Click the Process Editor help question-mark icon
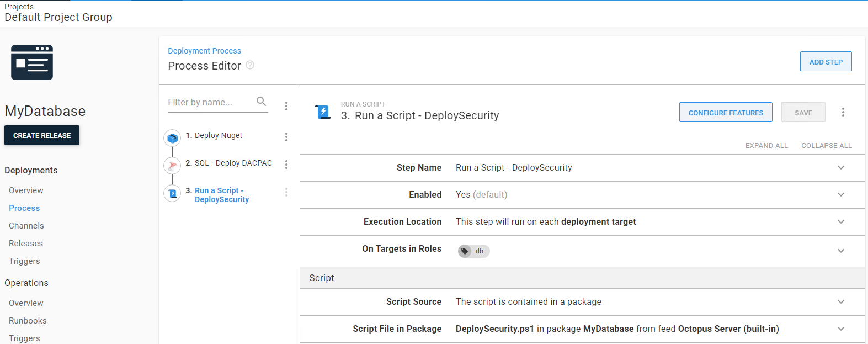This screenshot has width=868, height=344. [250, 65]
